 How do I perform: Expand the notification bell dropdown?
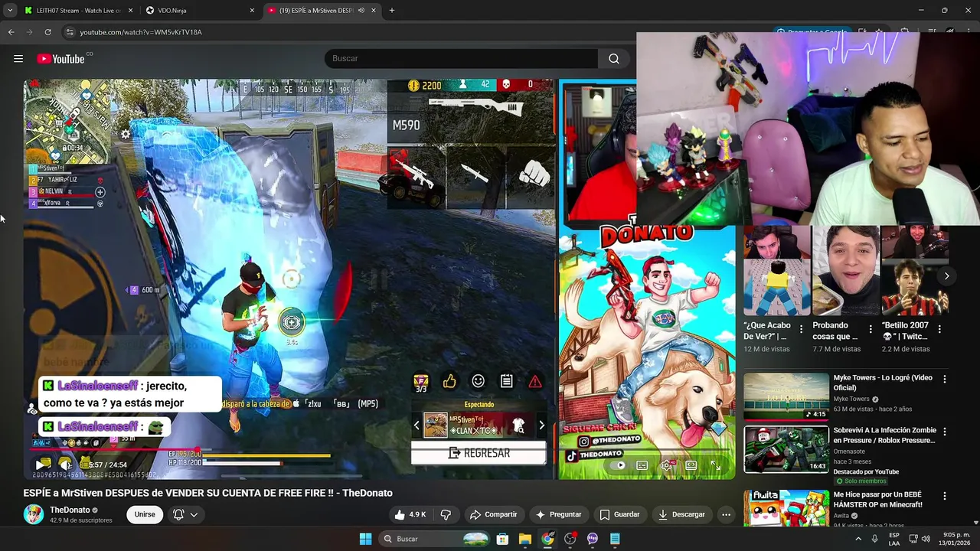click(x=185, y=514)
